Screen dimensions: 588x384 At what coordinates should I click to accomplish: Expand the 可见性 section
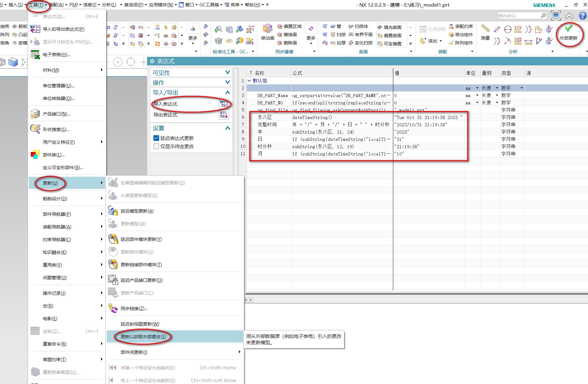tap(227, 73)
